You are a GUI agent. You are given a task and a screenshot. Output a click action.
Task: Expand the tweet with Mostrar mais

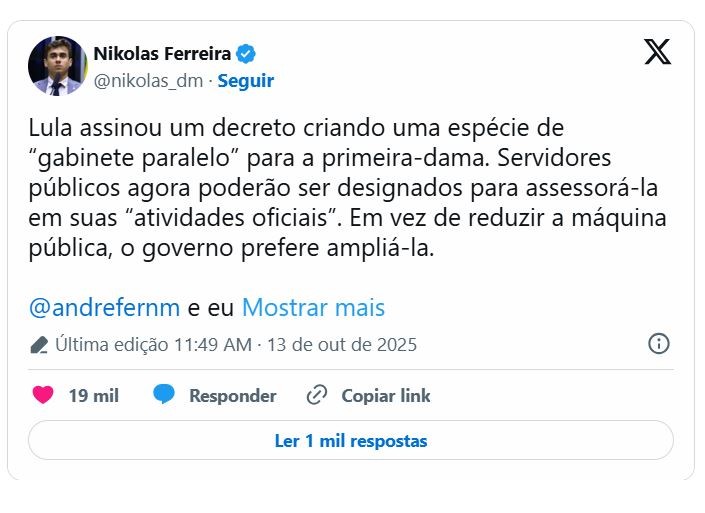pos(313,307)
